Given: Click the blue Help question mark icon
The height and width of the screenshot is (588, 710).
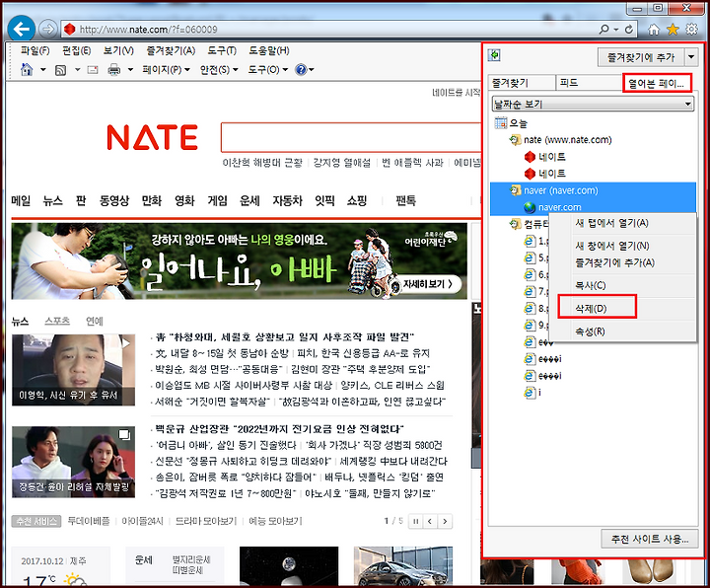Looking at the screenshot, I should coord(301,70).
